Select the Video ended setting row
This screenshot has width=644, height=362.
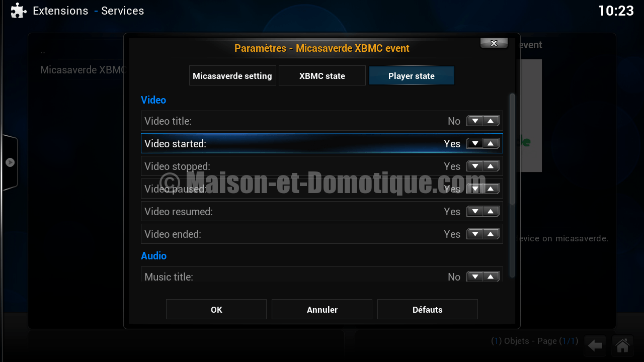click(x=322, y=234)
